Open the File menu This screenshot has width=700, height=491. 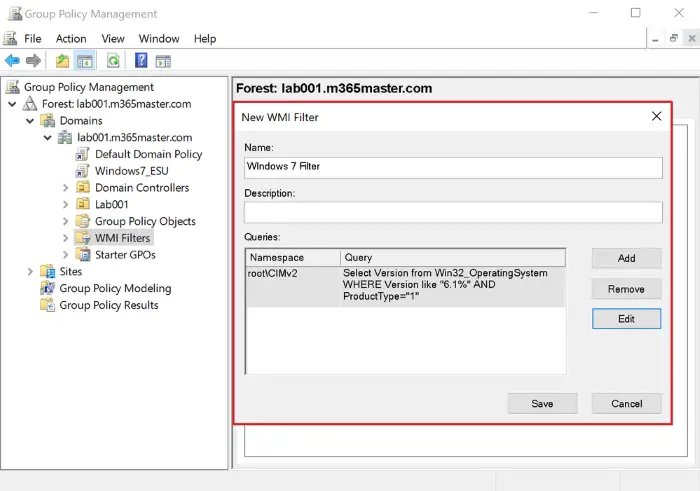click(x=33, y=39)
